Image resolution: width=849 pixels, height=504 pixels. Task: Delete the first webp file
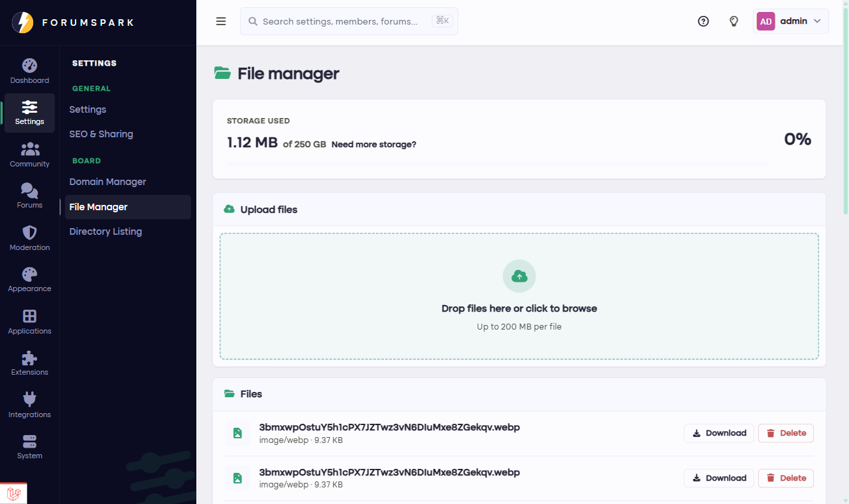click(786, 433)
